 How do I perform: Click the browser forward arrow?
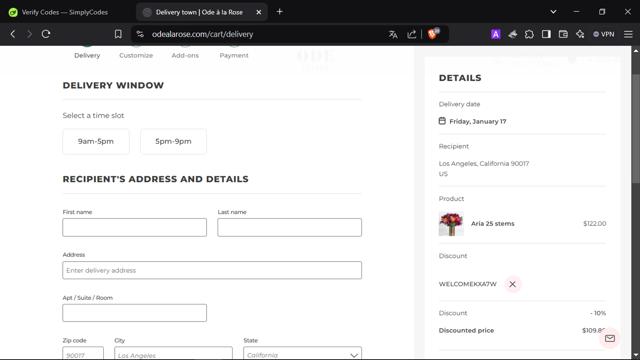tap(29, 34)
